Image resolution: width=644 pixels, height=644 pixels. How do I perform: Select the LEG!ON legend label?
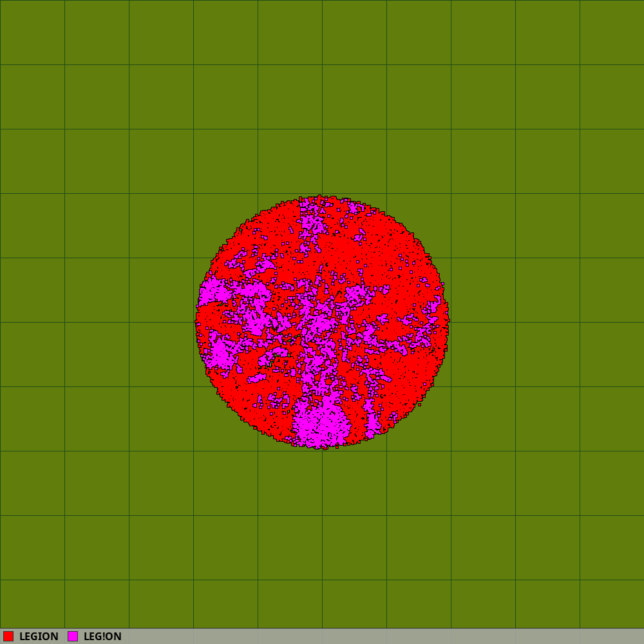pyautogui.click(x=102, y=636)
